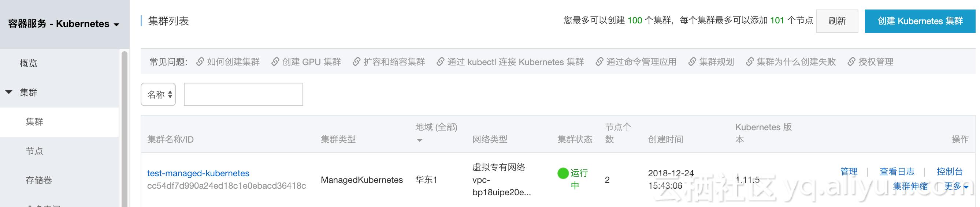Open the 更多 actions dropdown
This screenshot has width=980, height=207.
pos(956,186)
